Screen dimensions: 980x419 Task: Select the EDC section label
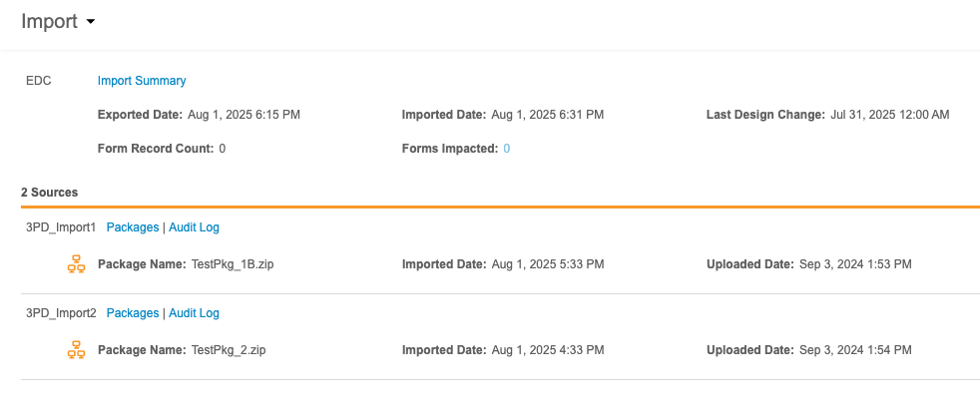(39, 81)
